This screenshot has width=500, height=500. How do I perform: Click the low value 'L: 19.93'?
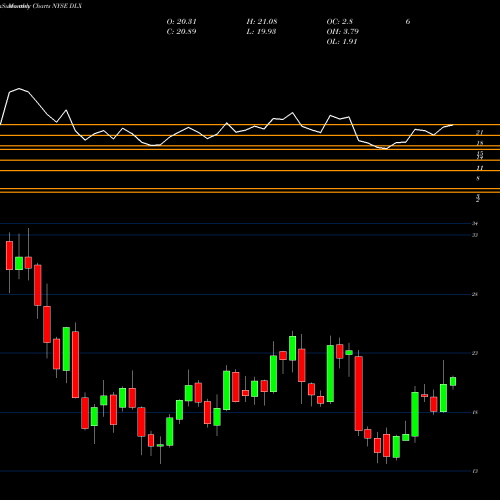(x=261, y=32)
